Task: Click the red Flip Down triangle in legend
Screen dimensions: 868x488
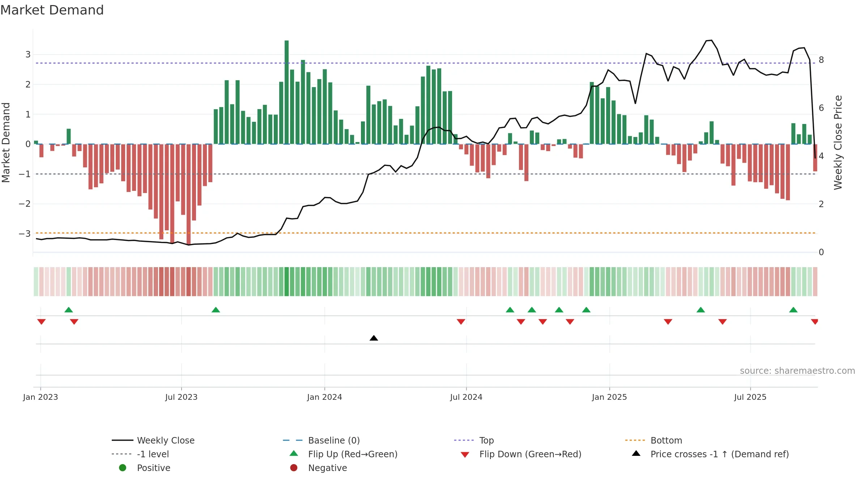Action: [x=465, y=455]
